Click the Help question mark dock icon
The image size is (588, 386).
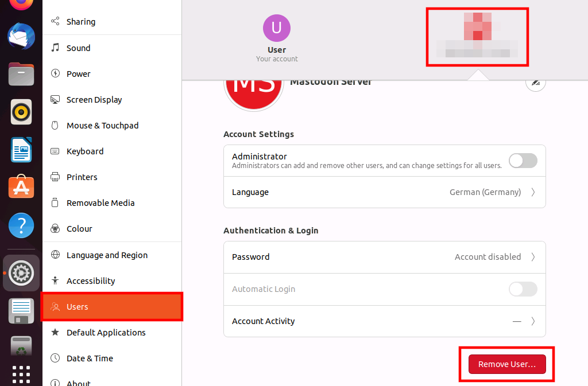21,225
